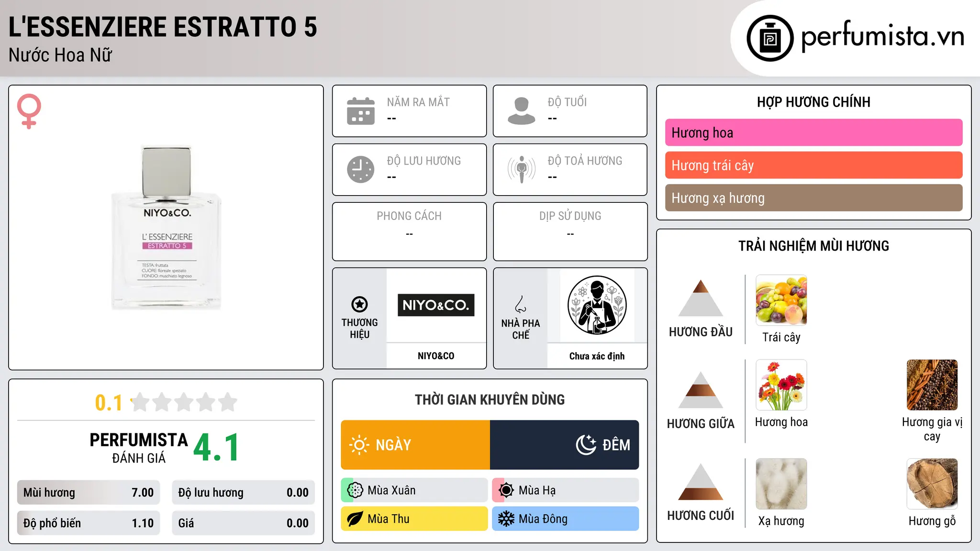Click the perfumista.vn perfume bottle logo icon
Viewport: 980px width, 551px height.
(x=770, y=38)
